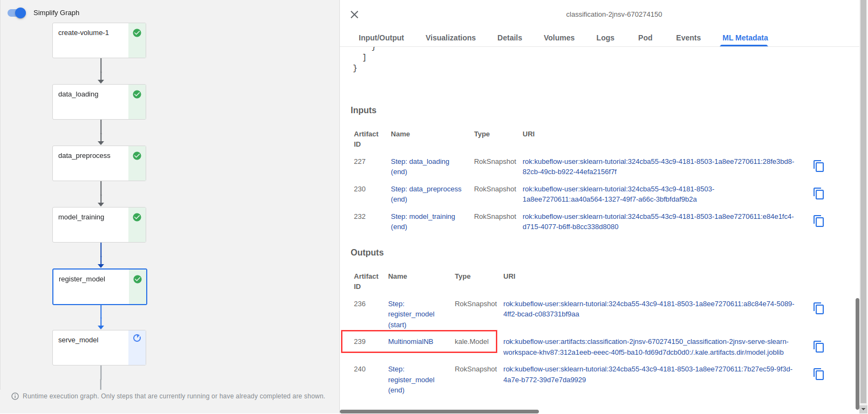Copy URI of artifact 230
The height and width of the screenshot is (414, 868).
click(818, 194)
